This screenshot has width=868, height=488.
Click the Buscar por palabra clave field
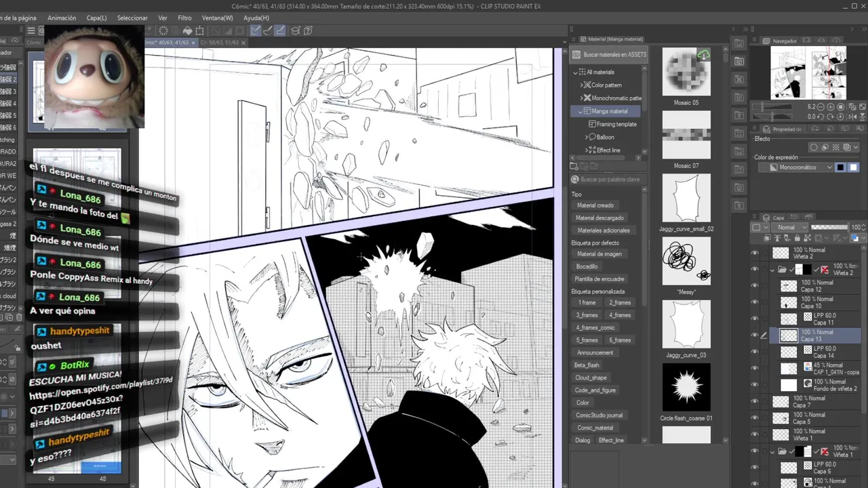point(608,180)
